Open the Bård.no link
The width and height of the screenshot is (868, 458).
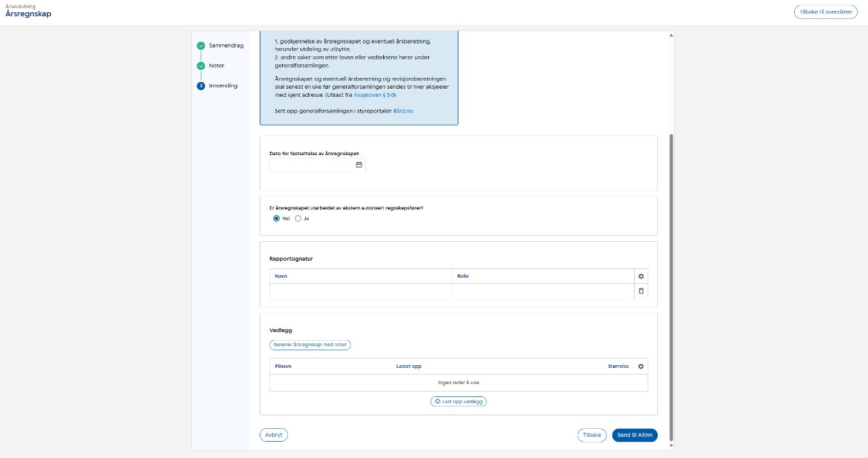click(403, 110)
